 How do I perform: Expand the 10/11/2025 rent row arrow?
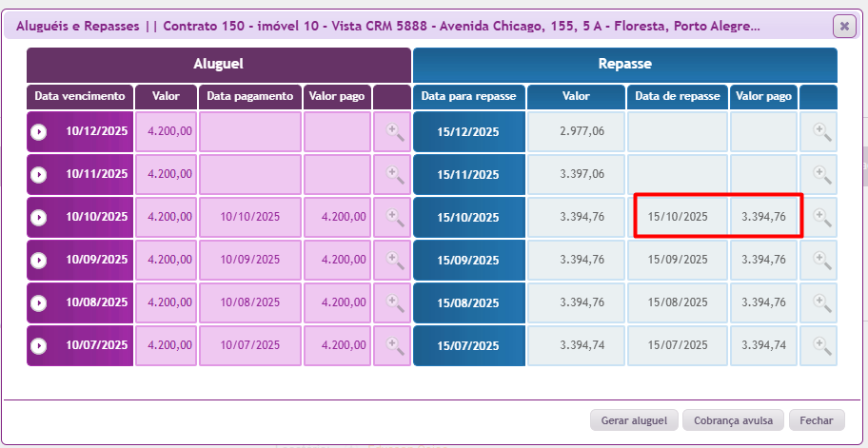(x=38, y=175)
